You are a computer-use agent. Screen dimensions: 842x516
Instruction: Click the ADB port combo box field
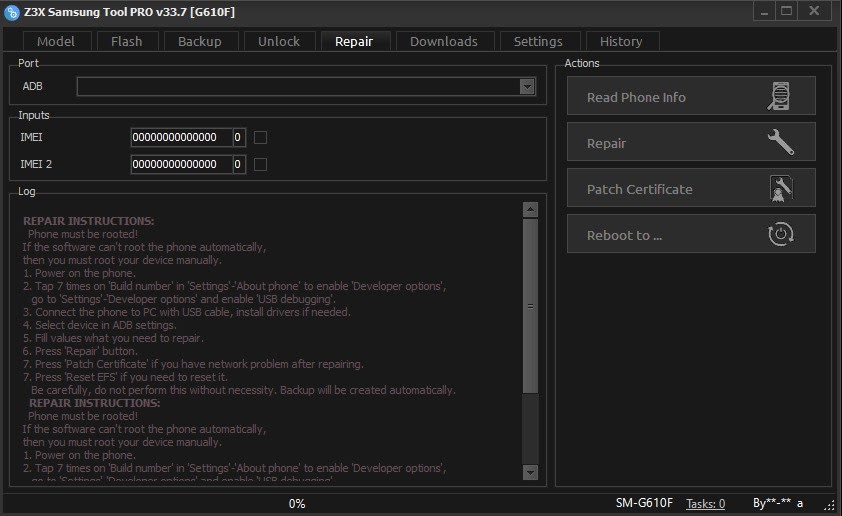(x=306, y=86)
